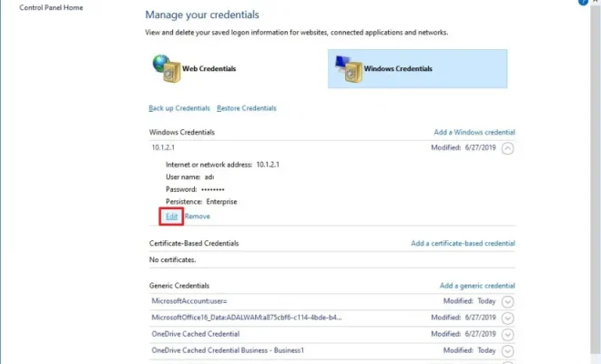
Task: Expand OneDrive Cached Credential Business entry
Action: (x=508, y=350)
